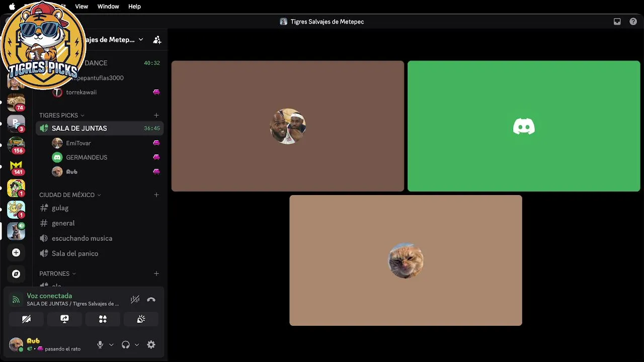Image resolution: width=644 pixels, height=362 pixels.
Task: Toggle noise suppression in voice panel
Action: click(135, 300)
